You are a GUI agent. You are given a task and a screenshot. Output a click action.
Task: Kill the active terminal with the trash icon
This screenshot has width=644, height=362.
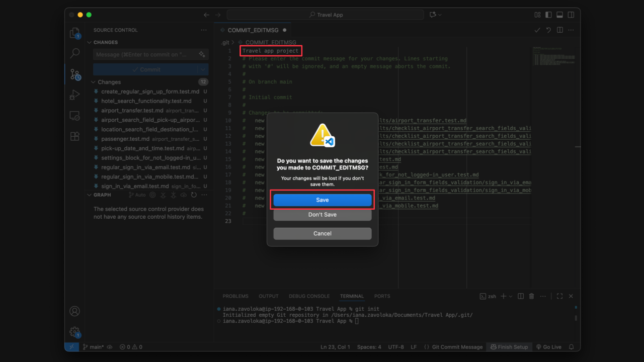coord(532,296)
